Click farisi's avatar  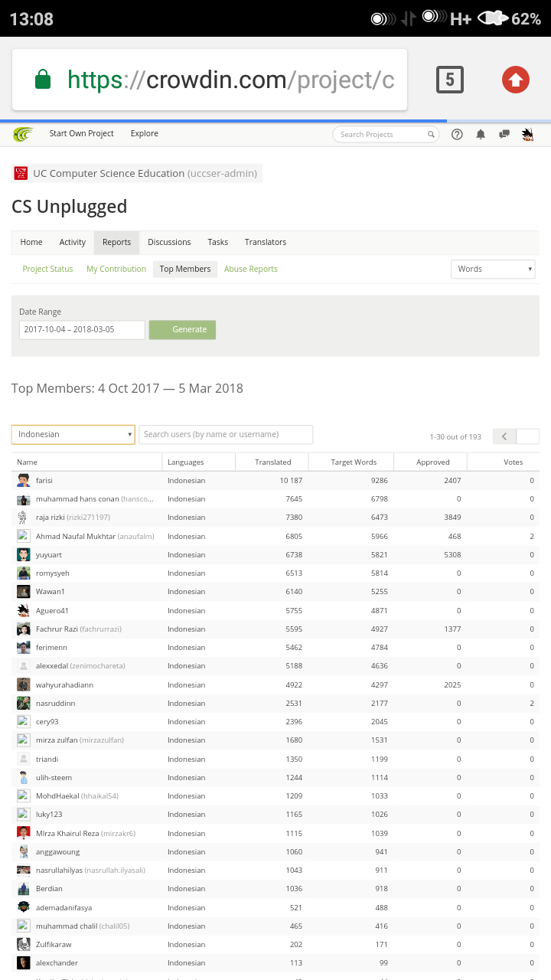24,480
